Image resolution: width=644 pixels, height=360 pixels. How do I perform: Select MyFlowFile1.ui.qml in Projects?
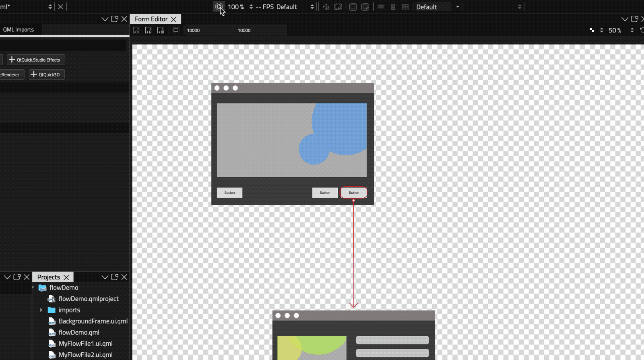point(85,343)
